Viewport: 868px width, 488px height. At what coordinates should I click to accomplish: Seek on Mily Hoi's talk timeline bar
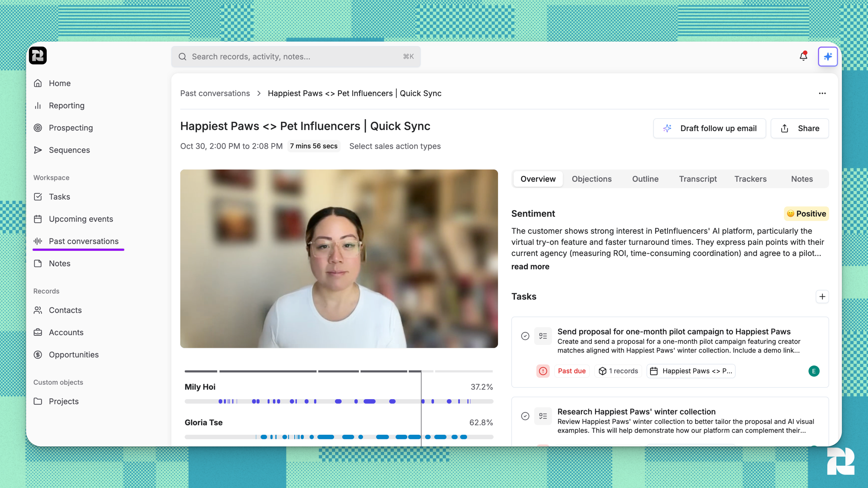point(339,401)
